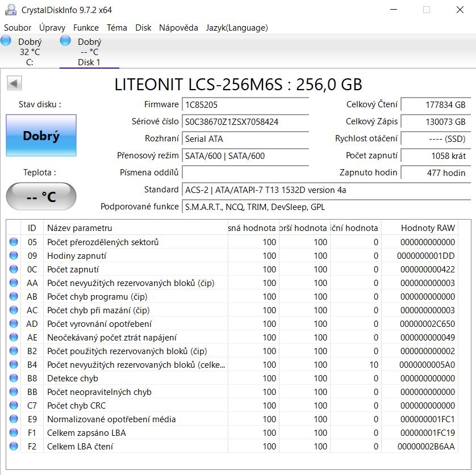This screenshot has width=476, height=475.
Task: Click Celkový Čtení value 177834 GB
Action: click(436, 104)
